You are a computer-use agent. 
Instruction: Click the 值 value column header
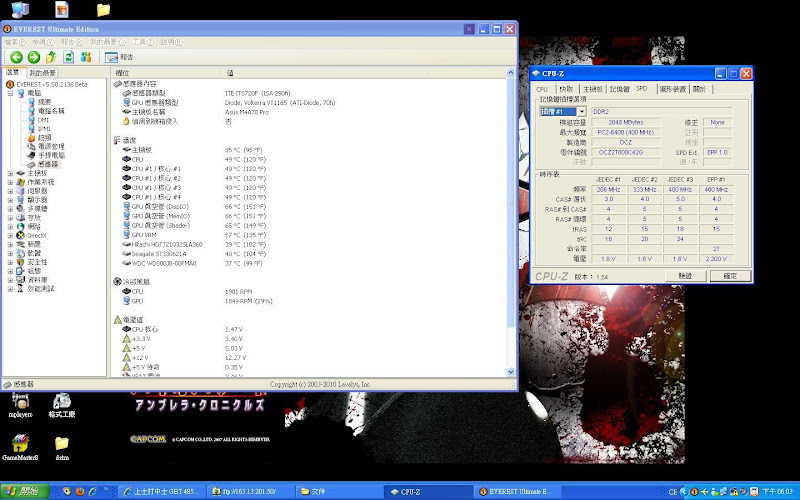tap(325, 73)
